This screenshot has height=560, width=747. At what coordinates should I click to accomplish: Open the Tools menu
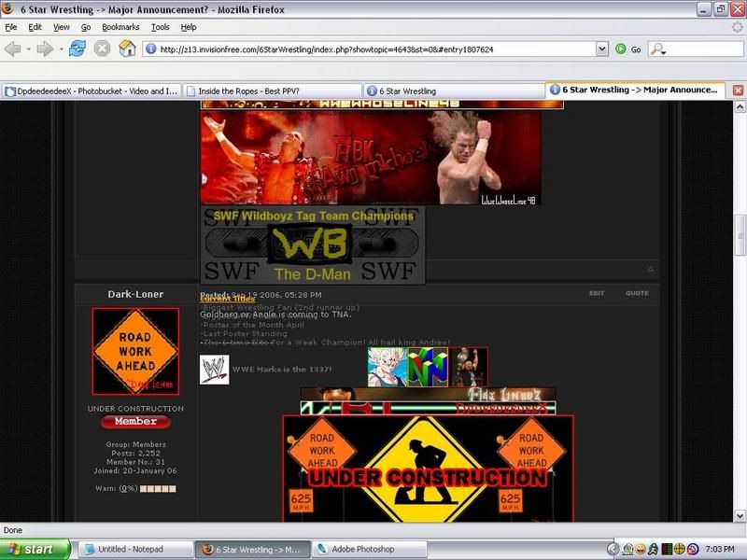point(160,27)
